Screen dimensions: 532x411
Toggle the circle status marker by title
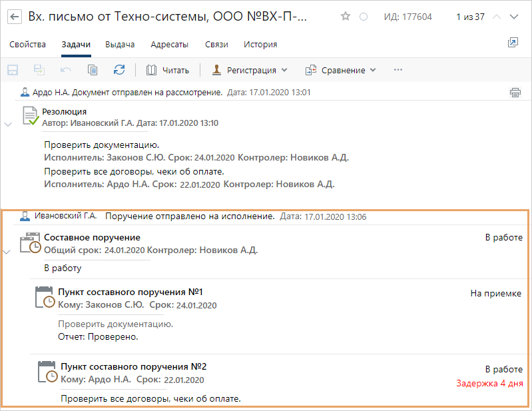point(363,17)
